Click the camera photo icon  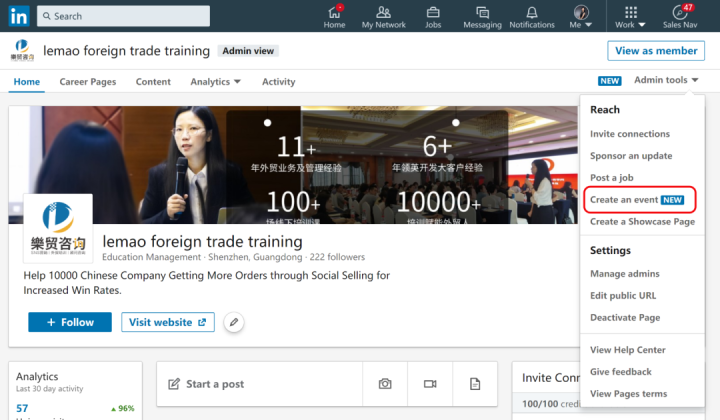point(385,384)
